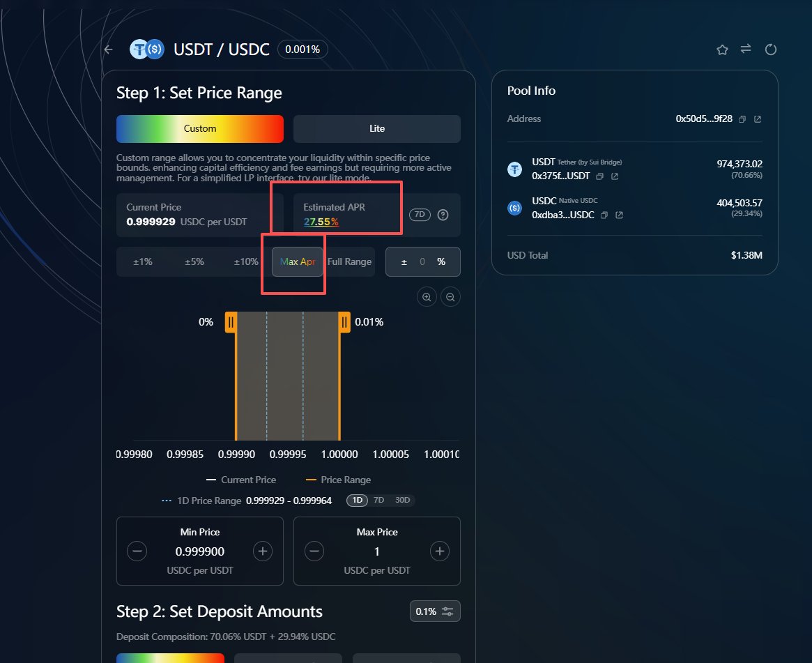Toggle the 7D APR period badge
Viewport: 812px width, 663px height.
[x=420, y=215]
